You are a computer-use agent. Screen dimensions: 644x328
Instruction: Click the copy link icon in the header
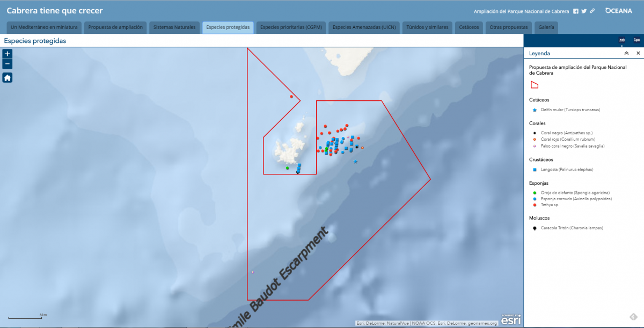(x=592, y=10)
